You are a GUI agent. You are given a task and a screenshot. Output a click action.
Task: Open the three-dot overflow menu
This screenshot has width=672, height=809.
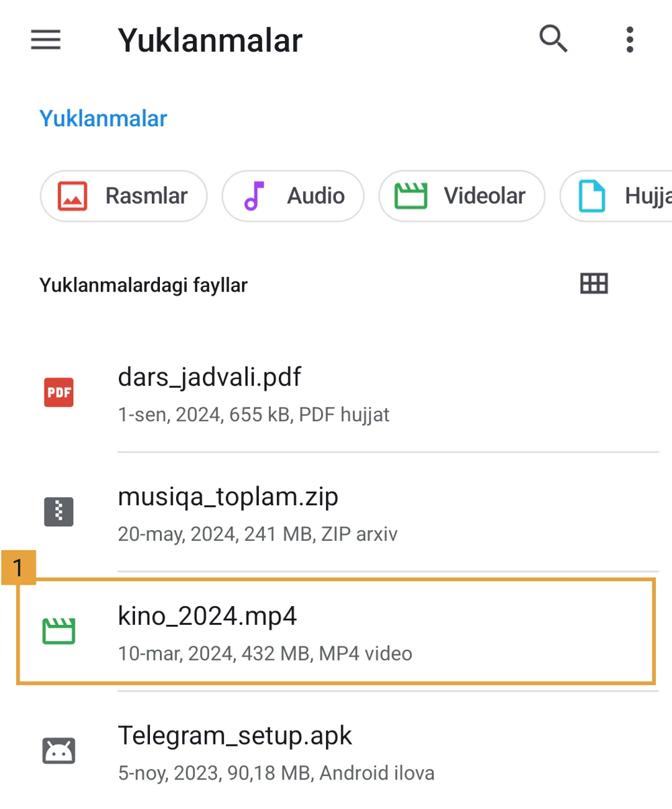pos(630,40)
